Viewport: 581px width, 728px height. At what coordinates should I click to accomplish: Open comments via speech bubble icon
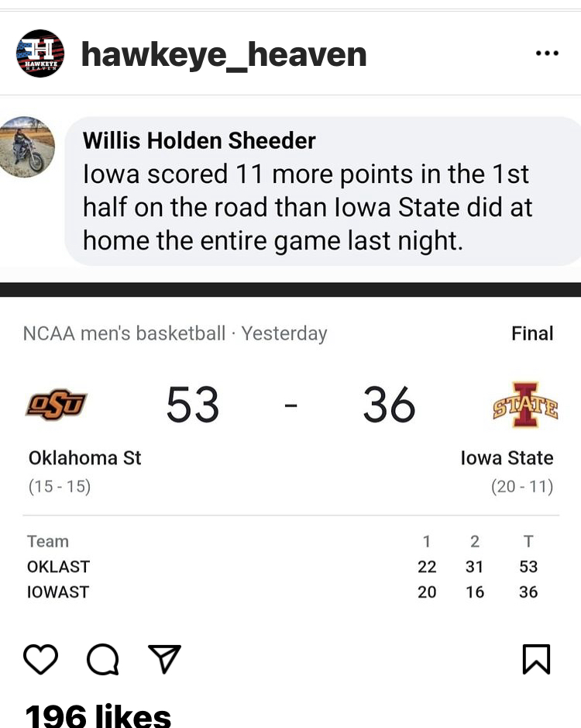click(103, 659)
